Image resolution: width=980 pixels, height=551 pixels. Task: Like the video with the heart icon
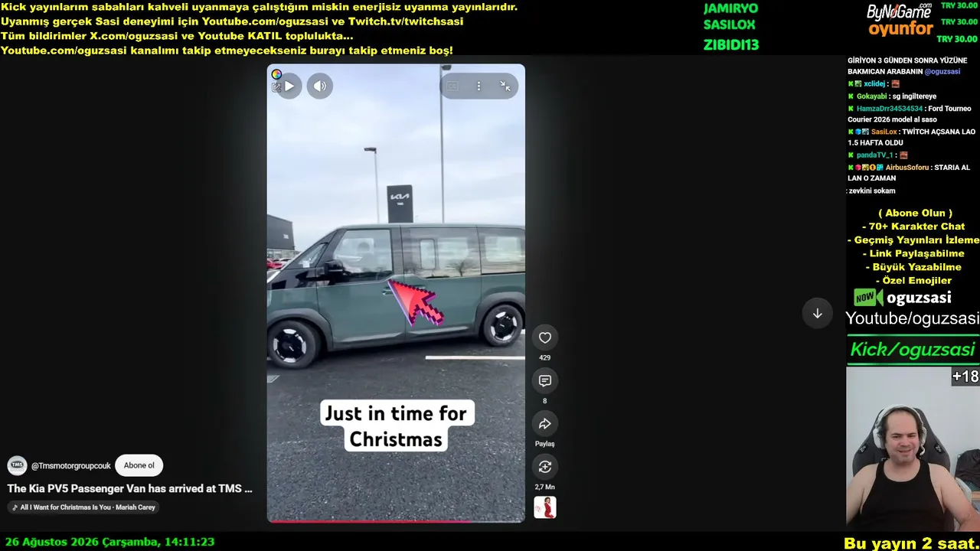click(545, 337)
